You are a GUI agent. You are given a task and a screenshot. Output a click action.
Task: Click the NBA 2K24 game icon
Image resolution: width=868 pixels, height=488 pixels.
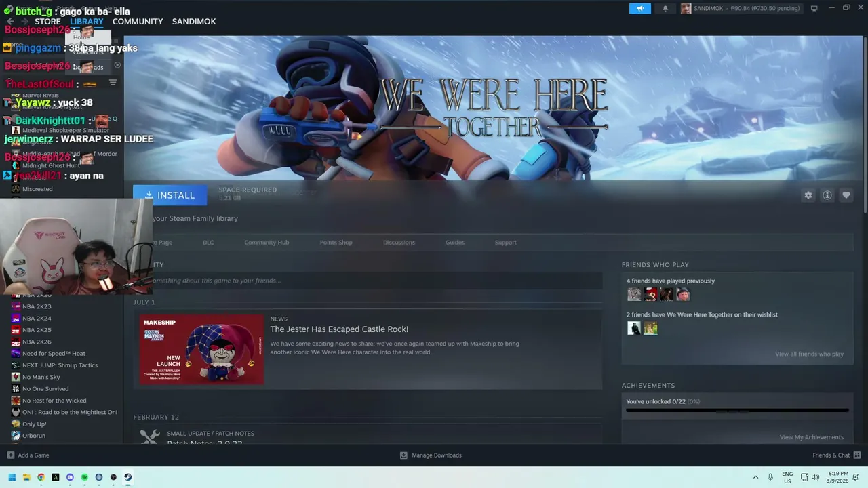coord(16,319)
